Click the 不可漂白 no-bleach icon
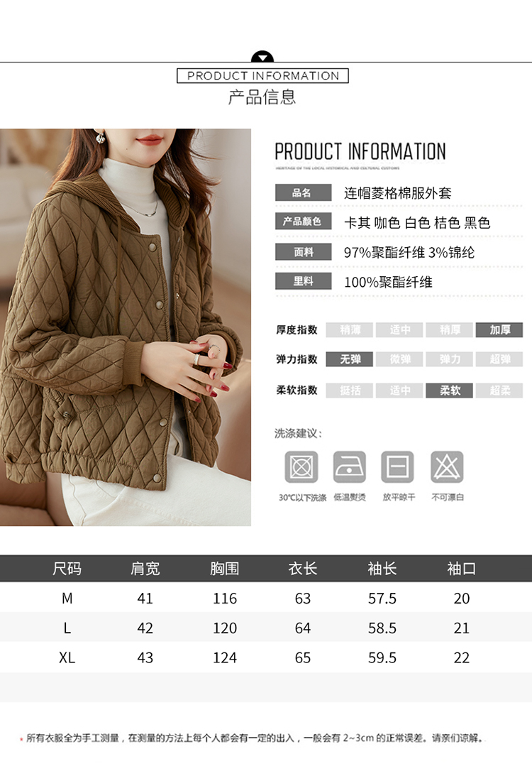This screenshot has width=532, height=781. point(447,467)
